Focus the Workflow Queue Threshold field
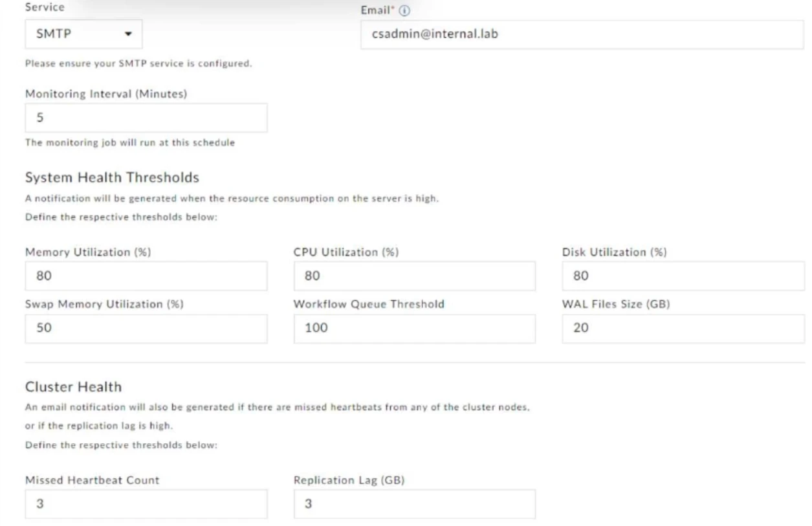Image resolution: width=812 pixels, height=526 pixels. tap(414, 328)
